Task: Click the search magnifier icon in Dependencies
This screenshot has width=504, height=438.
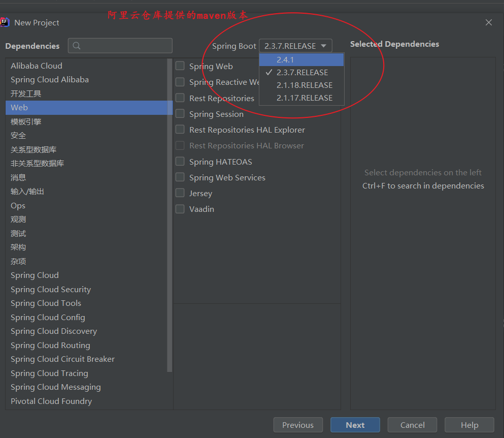Action: (77, 46)
